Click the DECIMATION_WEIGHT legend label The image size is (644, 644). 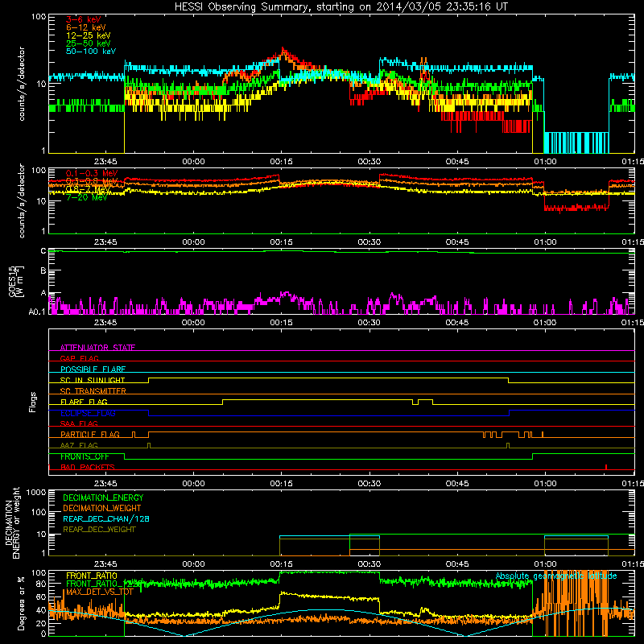tap(102, 508)
